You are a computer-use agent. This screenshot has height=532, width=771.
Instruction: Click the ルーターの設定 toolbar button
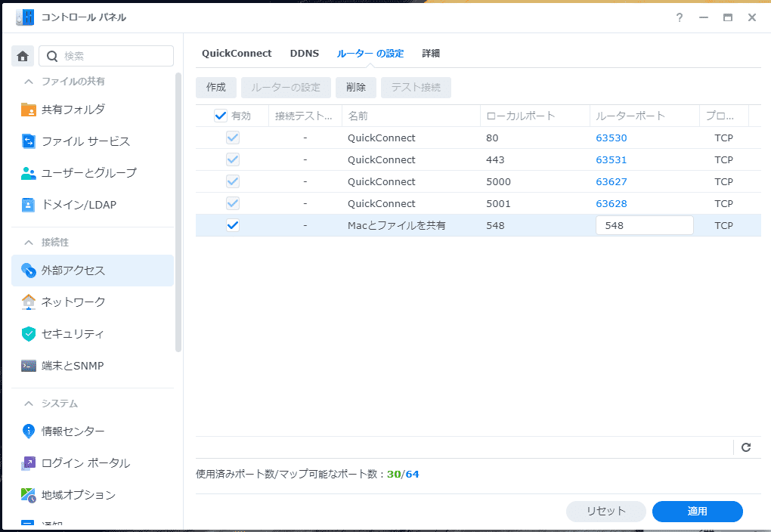[286, 88]
